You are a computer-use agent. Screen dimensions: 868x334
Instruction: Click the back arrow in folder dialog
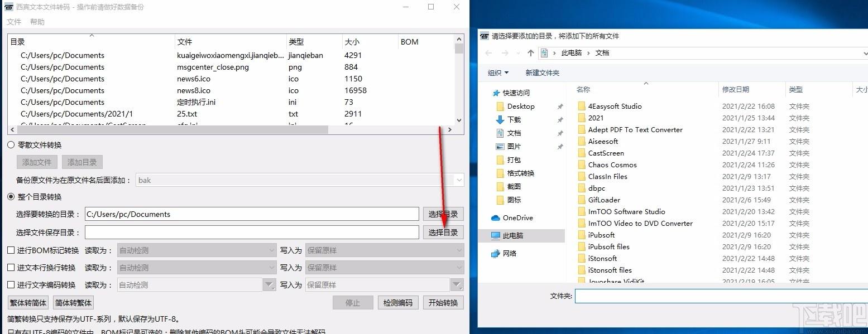[x=489, y=53]
